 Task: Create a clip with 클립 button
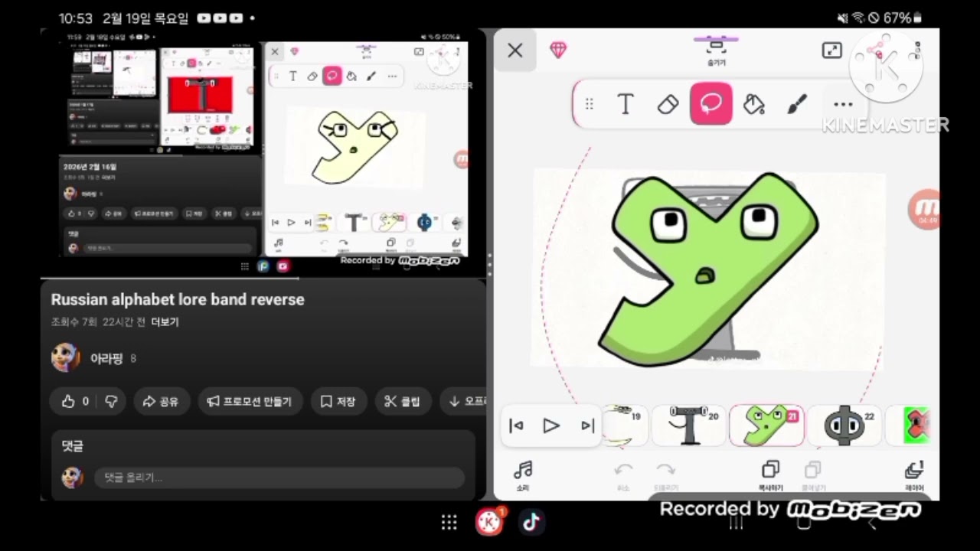403,401
